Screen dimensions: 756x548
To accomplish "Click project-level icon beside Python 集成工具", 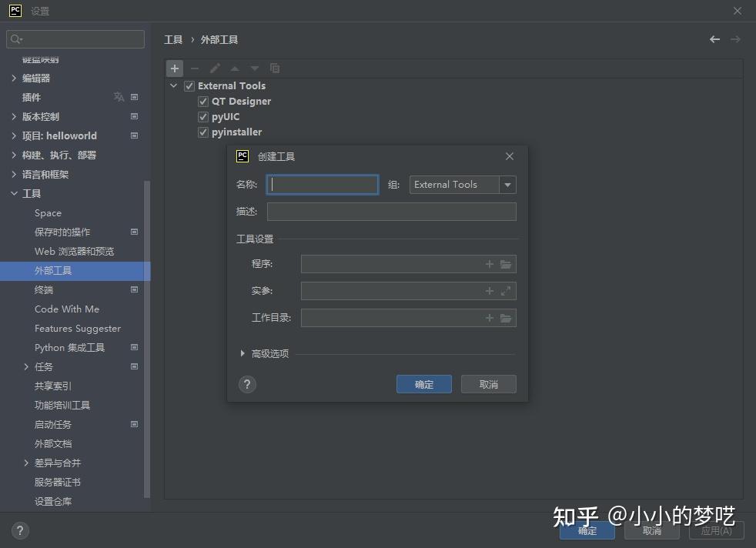I will click(x=135, y=347).
